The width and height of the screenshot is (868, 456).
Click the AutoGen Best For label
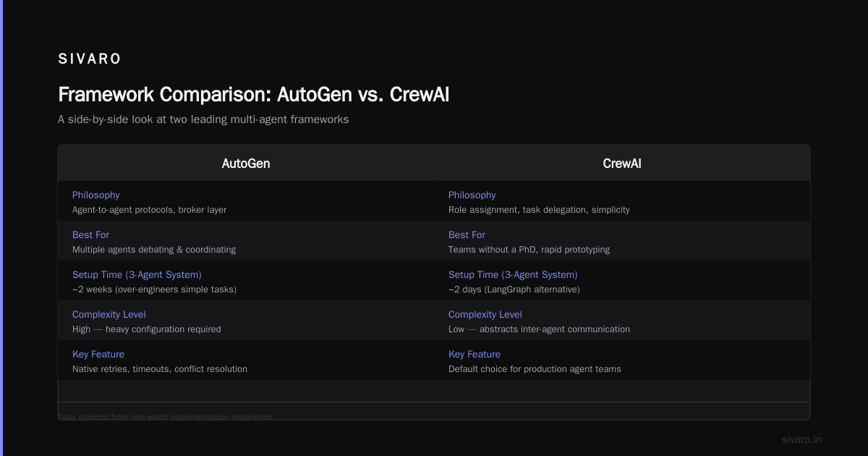tap(91, 235)
